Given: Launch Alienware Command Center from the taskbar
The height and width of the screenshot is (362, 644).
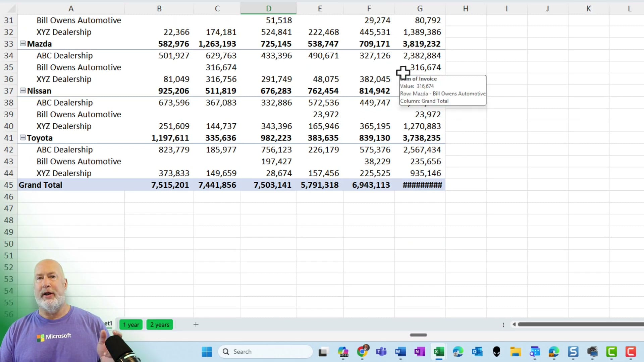Looking at the screenshot, I should pos(497,352).
